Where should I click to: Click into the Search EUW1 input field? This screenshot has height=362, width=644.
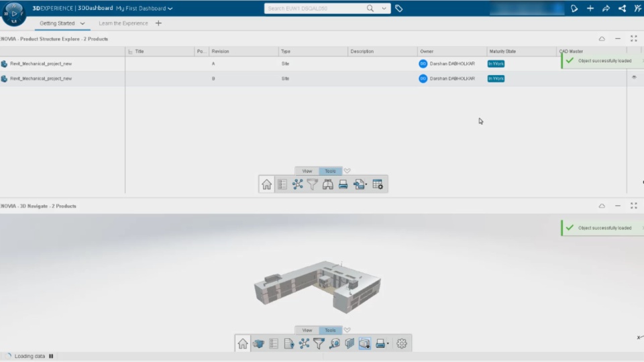pyautogui.click(x=314, y=8)
